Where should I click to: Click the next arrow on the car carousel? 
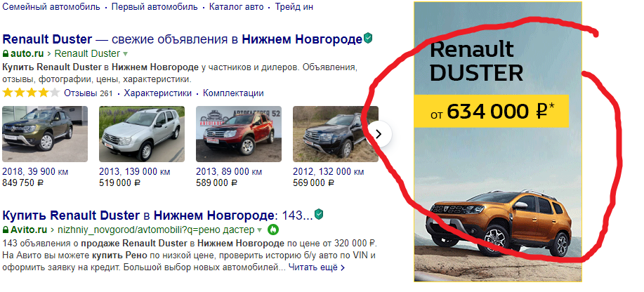pos(379,133)
